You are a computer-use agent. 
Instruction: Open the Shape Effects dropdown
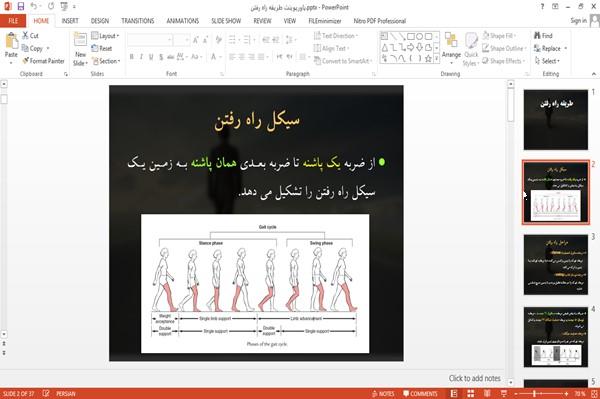(x=504, y=61)
